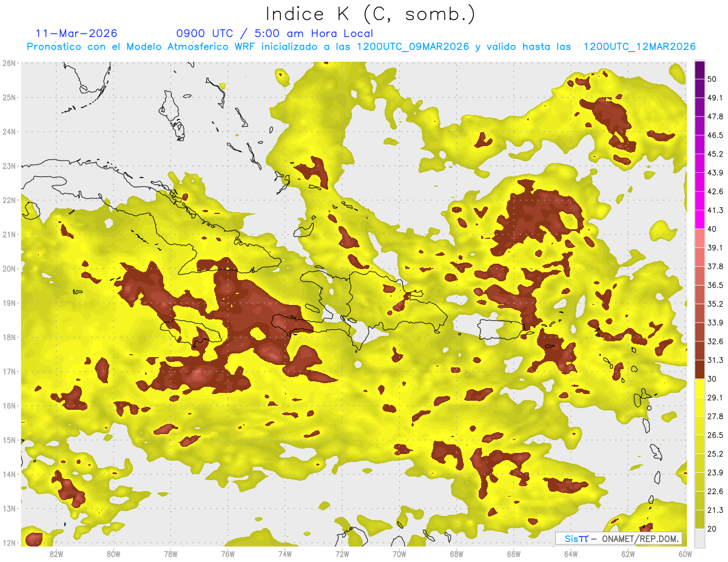Click the colorbar value '43.9'

715,173
